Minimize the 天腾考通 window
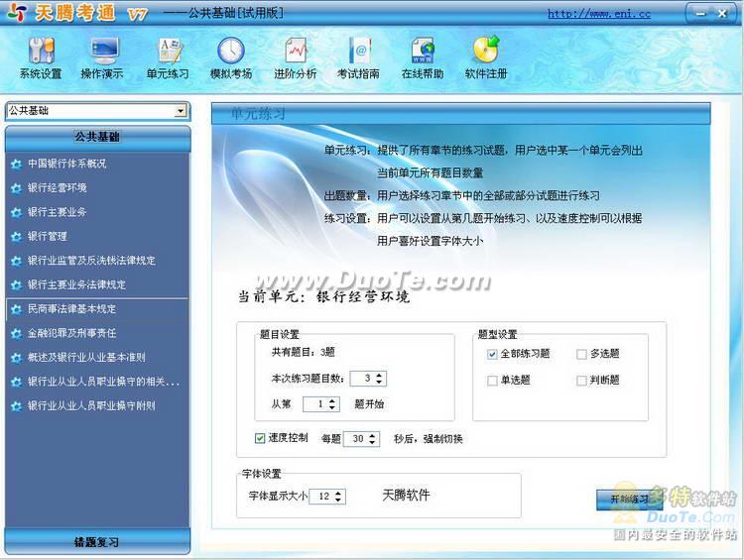Screen dimensions: 744x560 coord(700,13)
